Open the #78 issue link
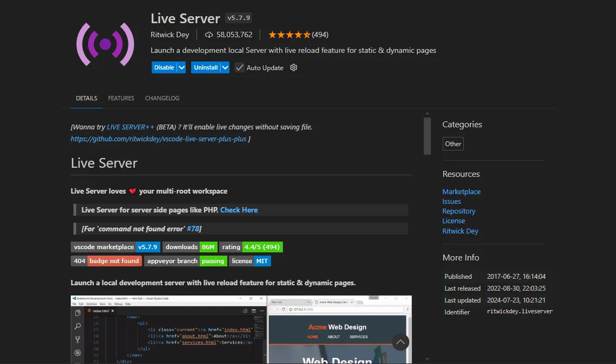 pyautogui.click(x=193, y=229)
